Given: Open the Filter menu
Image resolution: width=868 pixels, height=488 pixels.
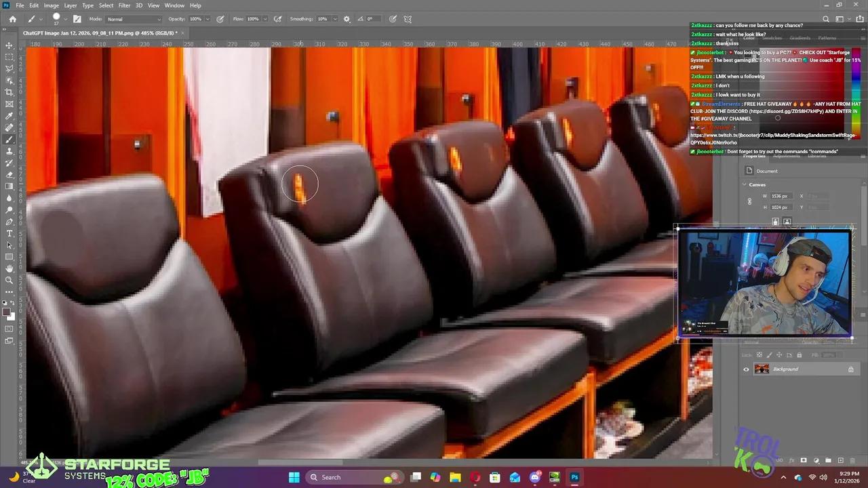Looking at the screenshot, I should coord(124,5).
